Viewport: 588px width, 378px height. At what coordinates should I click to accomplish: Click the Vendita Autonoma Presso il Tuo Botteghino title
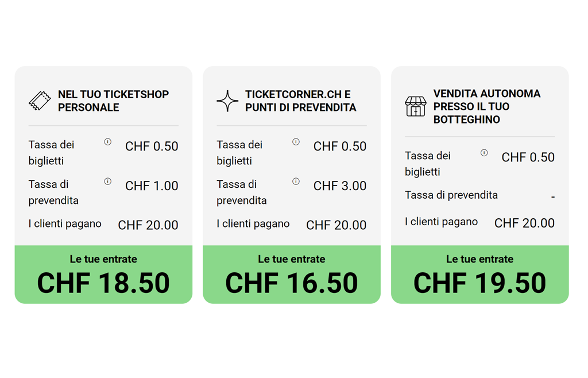[x=486, y=106]
